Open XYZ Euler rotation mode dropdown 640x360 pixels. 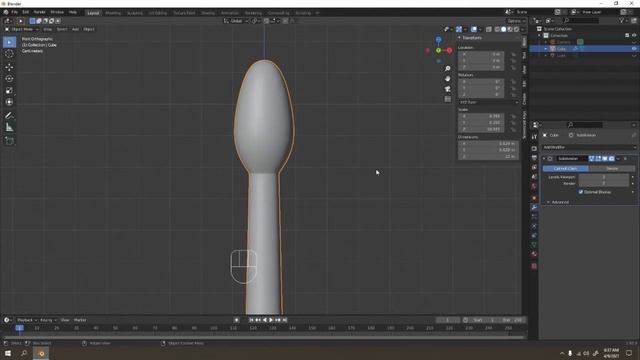[x=489, y=102]
